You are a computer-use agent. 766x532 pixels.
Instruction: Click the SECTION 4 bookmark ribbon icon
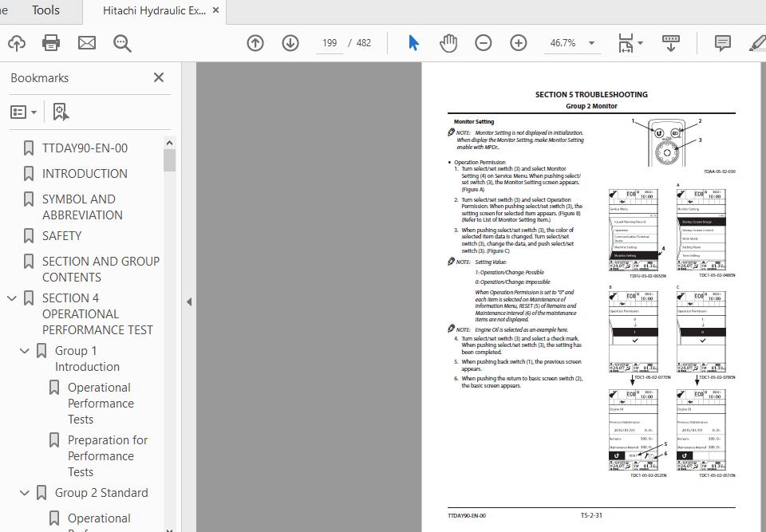(x=29, y=298)
